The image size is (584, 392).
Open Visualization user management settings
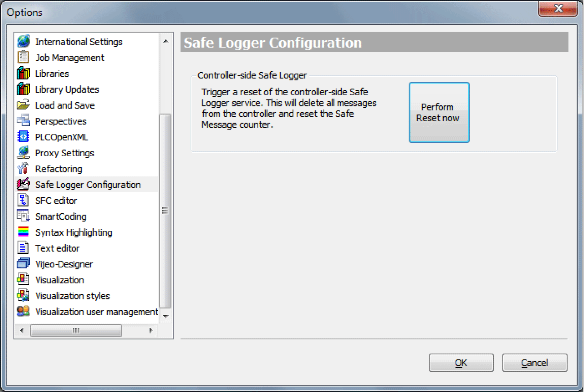click(x=96, y=312)
